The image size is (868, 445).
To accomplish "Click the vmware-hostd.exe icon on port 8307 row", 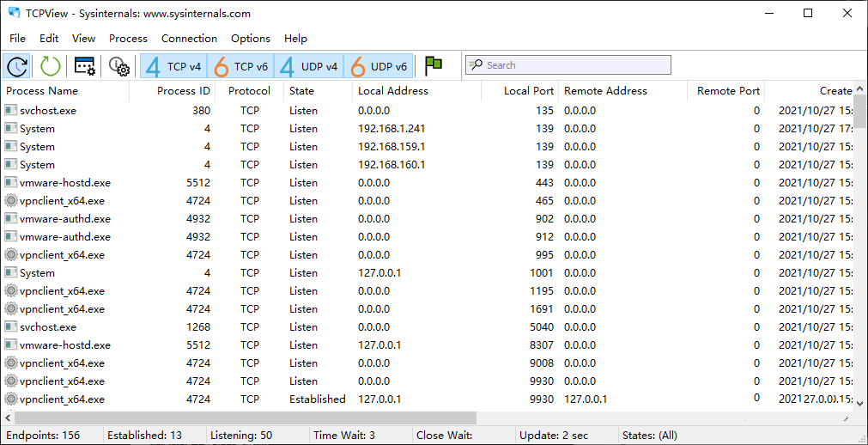I will tap(10, 344).
